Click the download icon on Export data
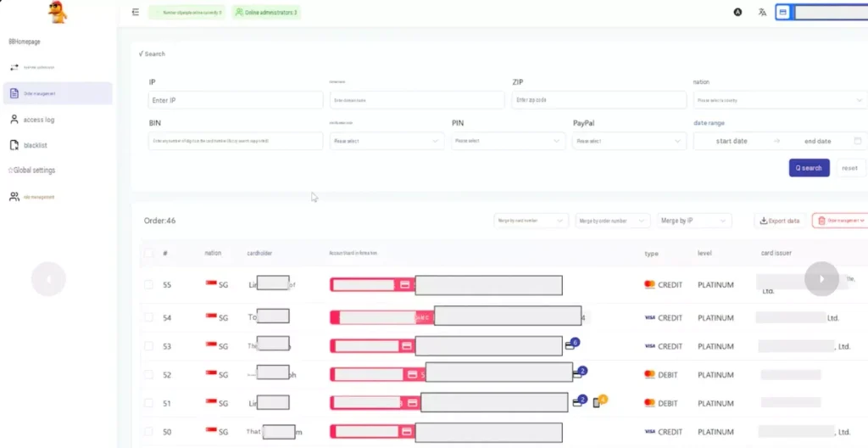The height and width of the screenshot is (448, 868). click(764, 221)
